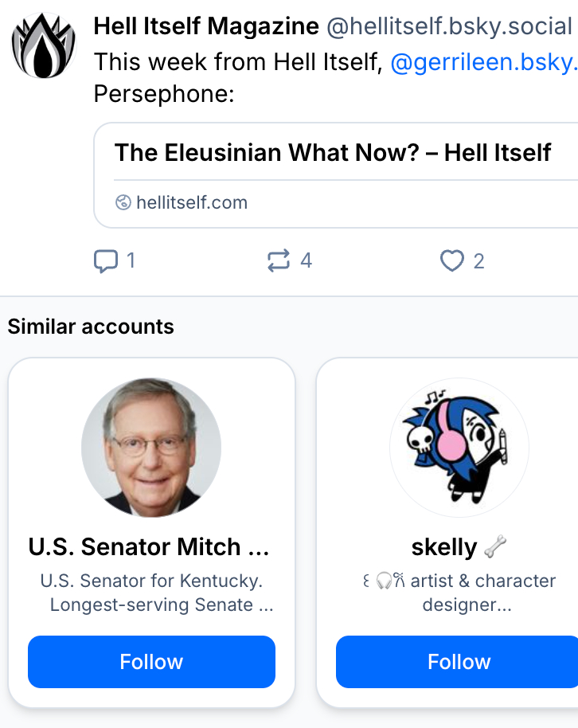Open U.S. Senator Mitch profile photo
The width and height of the screenshot is (578, 728).
[x=151, y=447]
